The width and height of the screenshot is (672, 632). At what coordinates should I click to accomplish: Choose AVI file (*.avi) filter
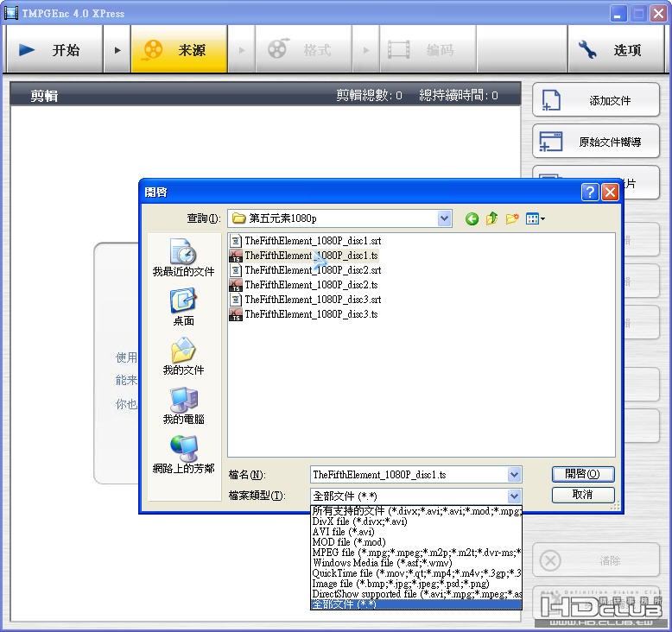click(x=416, y=532)
